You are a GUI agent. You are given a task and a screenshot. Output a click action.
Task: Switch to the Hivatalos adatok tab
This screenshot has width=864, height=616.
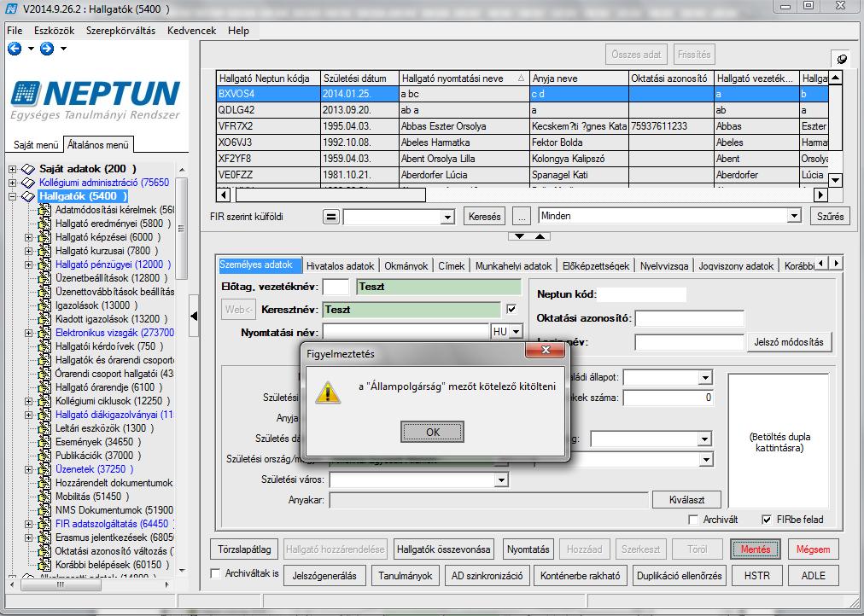(x=341, y=266)
